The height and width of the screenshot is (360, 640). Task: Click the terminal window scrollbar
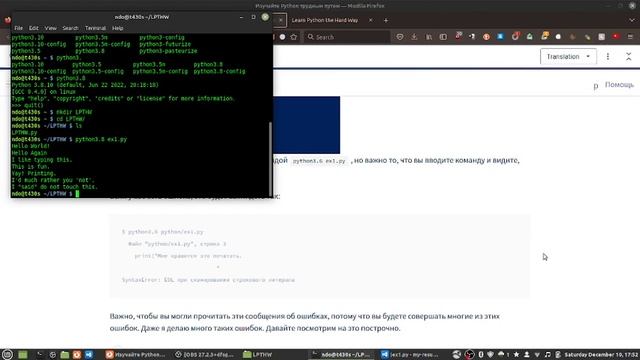click(x=270, y=159)
